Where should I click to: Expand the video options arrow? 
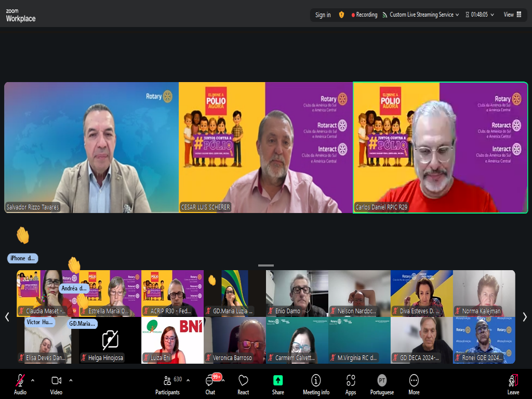coord(71,380)
